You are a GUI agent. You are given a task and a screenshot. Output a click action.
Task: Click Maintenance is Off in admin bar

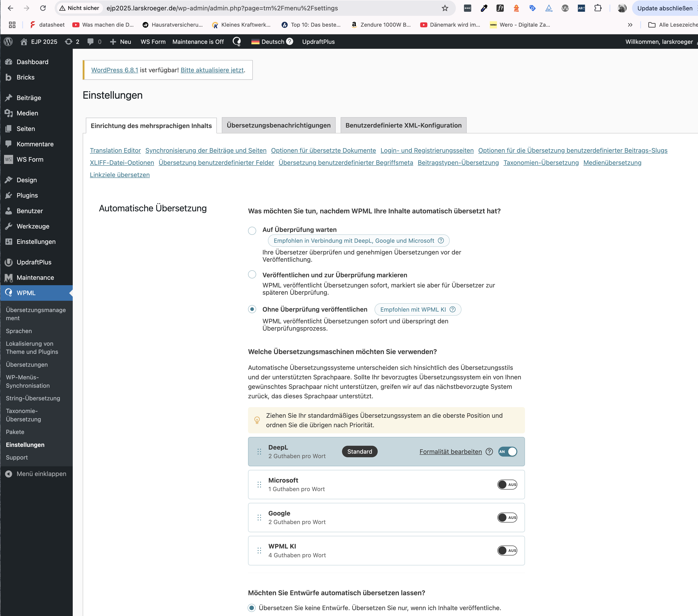[198, 42]
